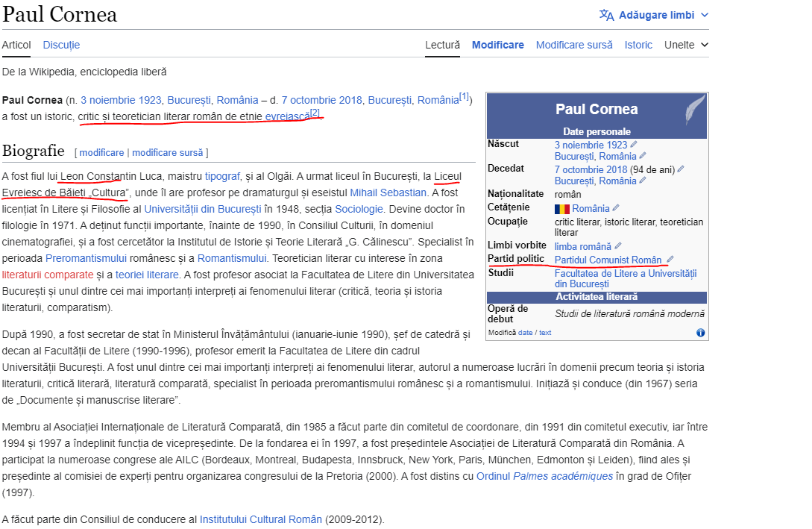Click the Romanian flag icon
This screenshot has height=529, width=812.
pos(561,209)
